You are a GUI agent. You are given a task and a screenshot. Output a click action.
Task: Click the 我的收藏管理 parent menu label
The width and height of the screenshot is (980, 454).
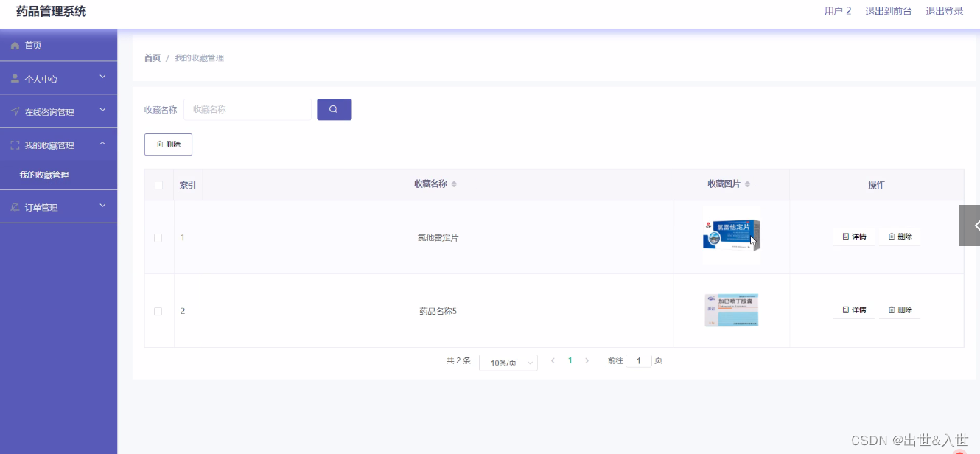(49, 146)
